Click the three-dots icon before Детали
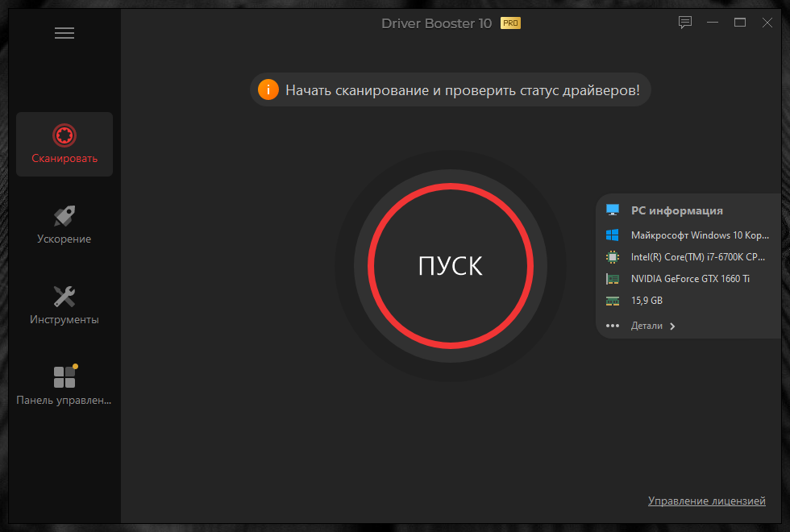This screenshot has width=790, height=532. 613,326
